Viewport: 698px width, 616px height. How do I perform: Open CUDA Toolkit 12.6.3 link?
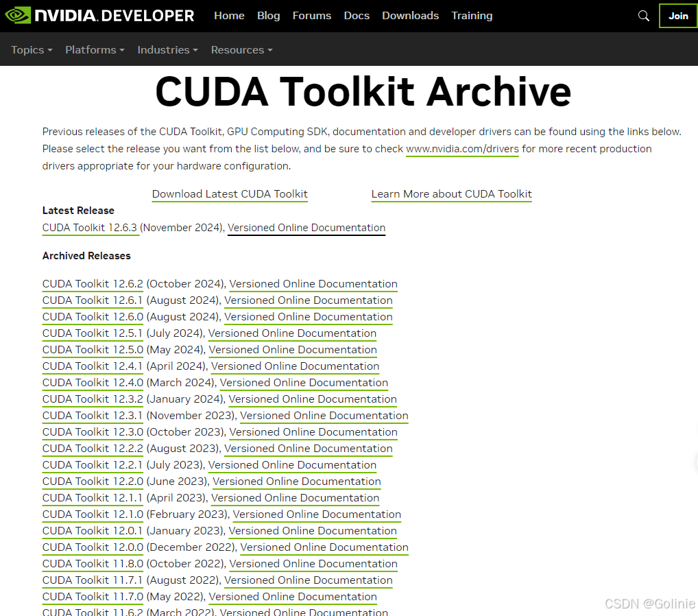(x=90, y=228)
